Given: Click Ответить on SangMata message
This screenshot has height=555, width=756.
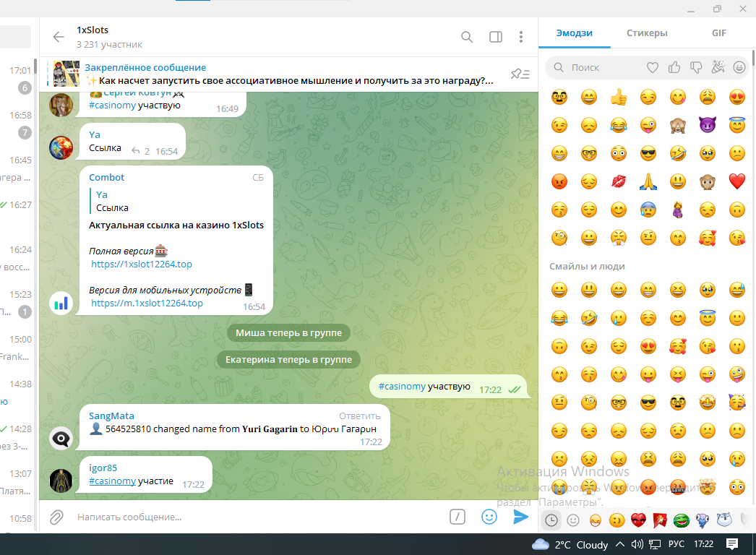Looking at the screenshot, I should pos(360,416).
